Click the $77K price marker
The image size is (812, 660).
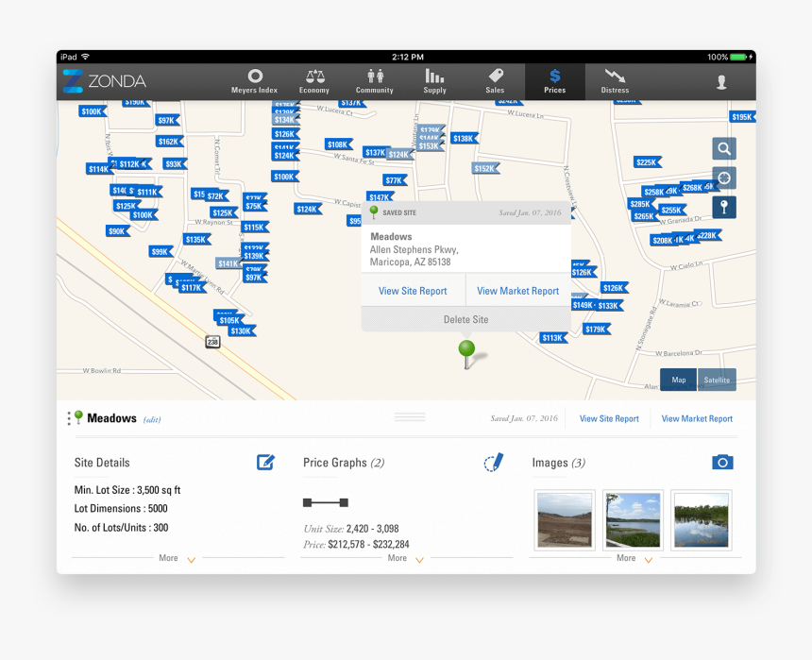[x=395, y=180]
